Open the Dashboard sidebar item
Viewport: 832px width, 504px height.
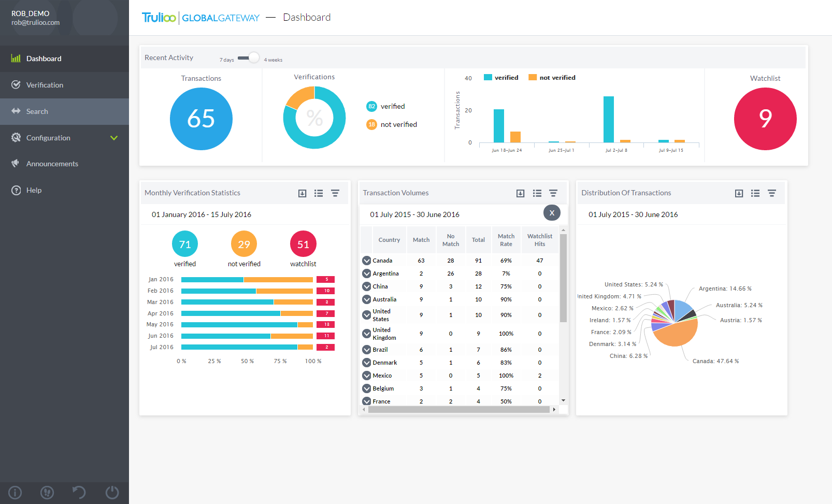[64, 59]
